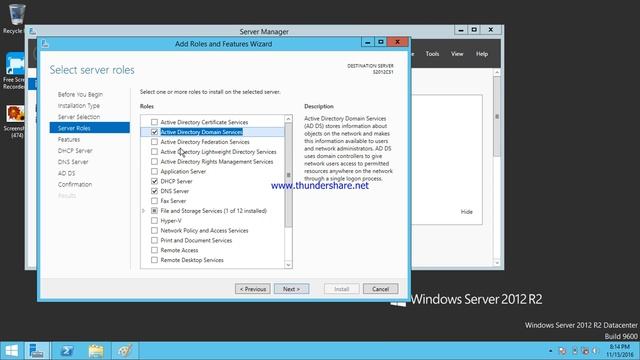Image resolution: width=640 pixels, height=360 pixels.
Task: Launch PowerShell from the taskbar
Action: [67, 351]
